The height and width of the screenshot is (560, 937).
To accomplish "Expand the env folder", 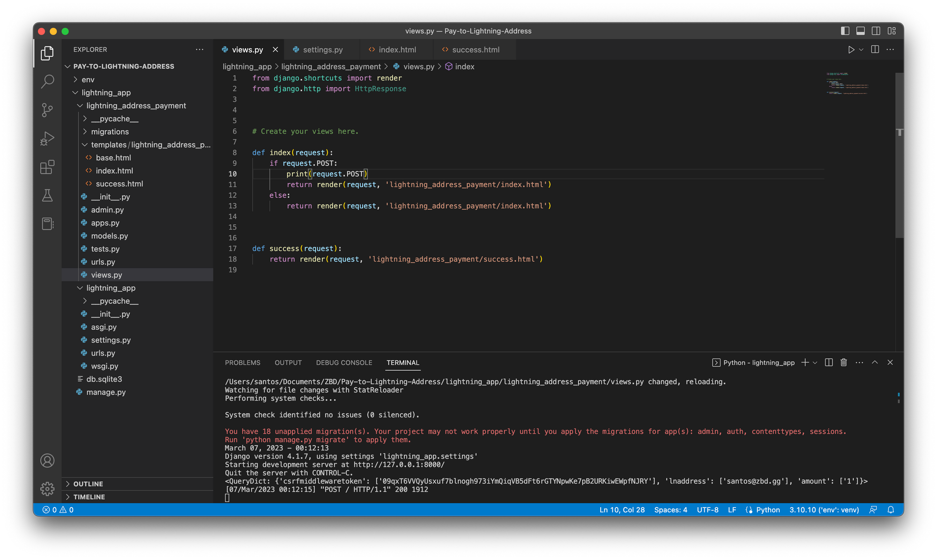I will coord(137,80).
